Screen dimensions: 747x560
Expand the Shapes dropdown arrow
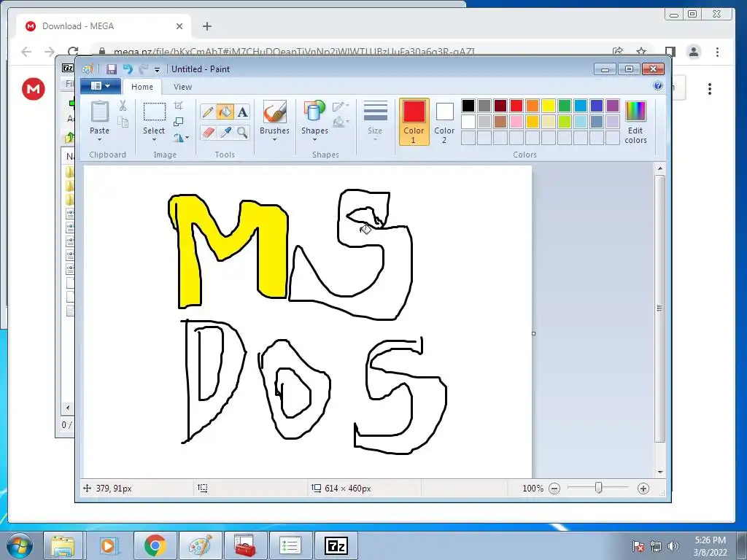(x=314, y=139)
